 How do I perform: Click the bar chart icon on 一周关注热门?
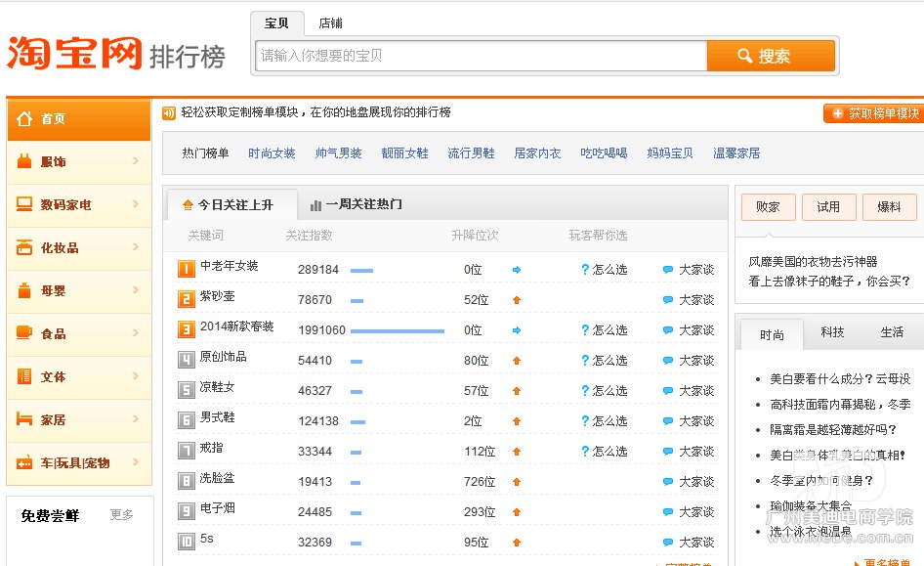coord(314,203)
